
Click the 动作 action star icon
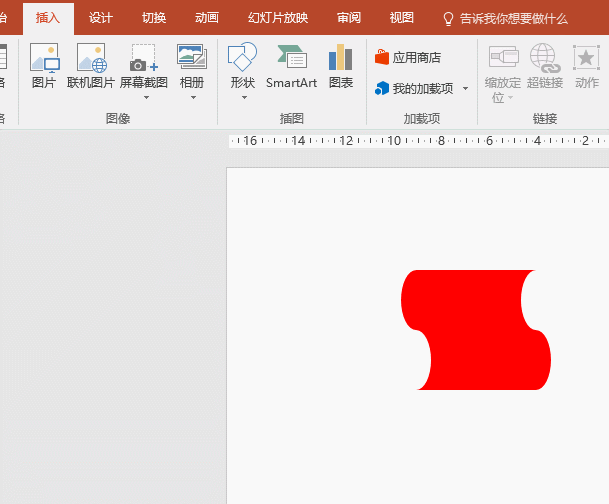point(586,57)
